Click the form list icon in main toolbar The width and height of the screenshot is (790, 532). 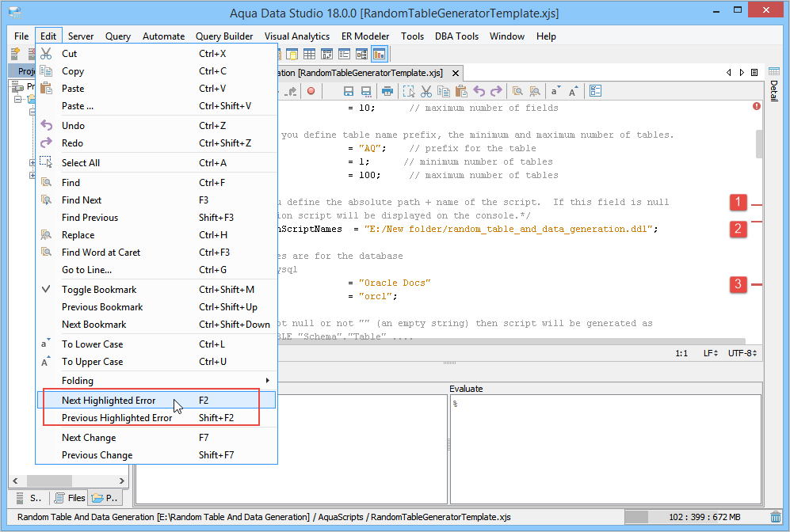click(344, 54)
